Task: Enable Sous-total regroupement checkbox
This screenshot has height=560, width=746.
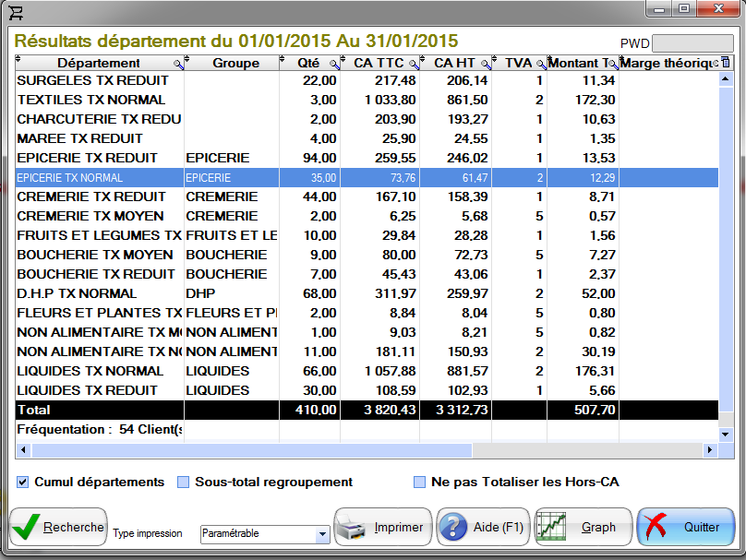Action: [x=183, y=482]
